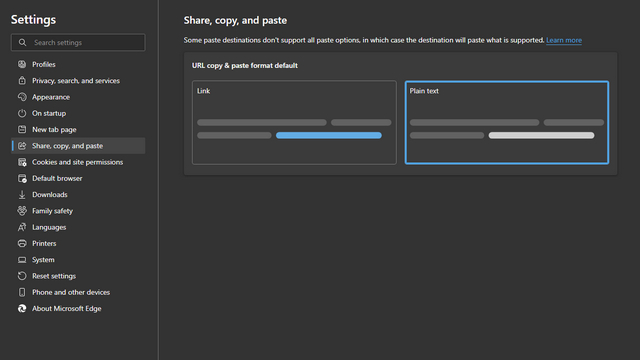Image resolution: width=640 pixels, height=360 pixels.
Task: Click the Reset settings icon
Action: [x=22, y=276]
